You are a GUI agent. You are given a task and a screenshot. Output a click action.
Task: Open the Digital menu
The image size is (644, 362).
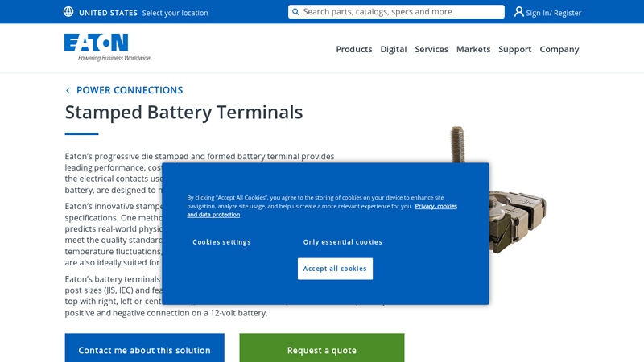[x=394, y=49]
